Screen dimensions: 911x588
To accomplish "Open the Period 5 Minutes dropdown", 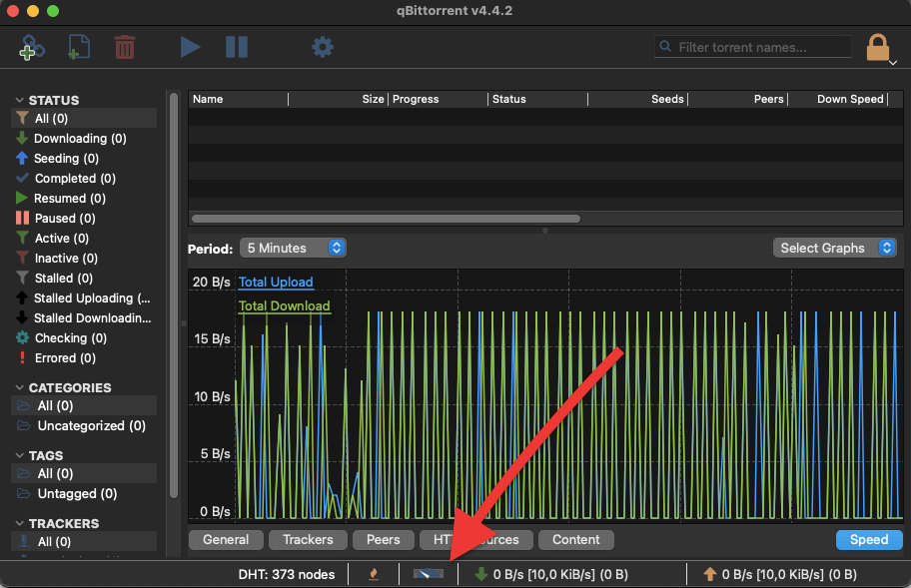I will [293, 249].
